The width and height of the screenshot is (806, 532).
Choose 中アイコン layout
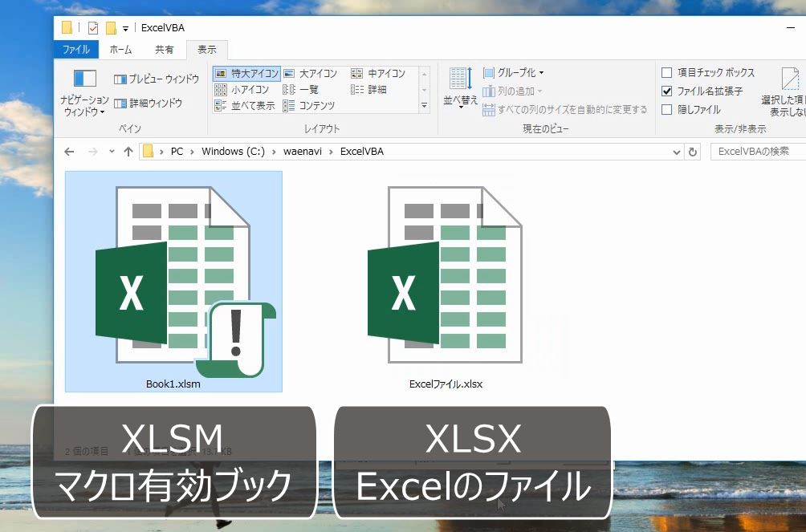pyautogui.click(x=378, y=74)
